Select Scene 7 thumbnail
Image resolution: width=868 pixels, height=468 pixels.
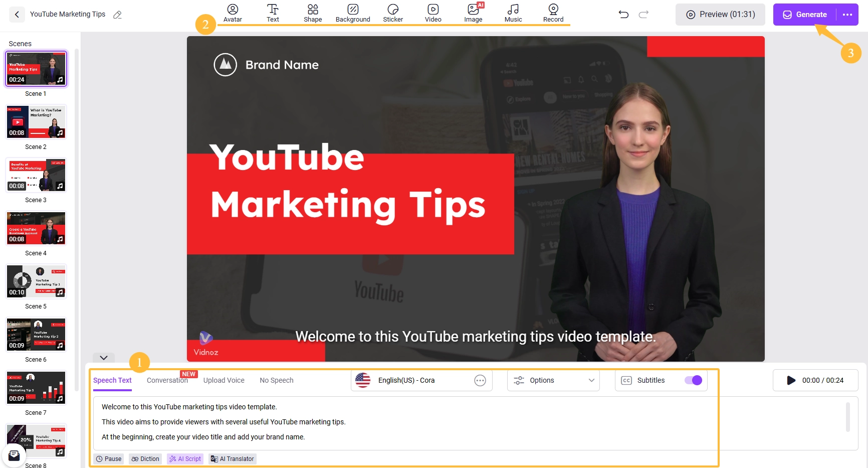pyautogui.click(x=36, y=388)
